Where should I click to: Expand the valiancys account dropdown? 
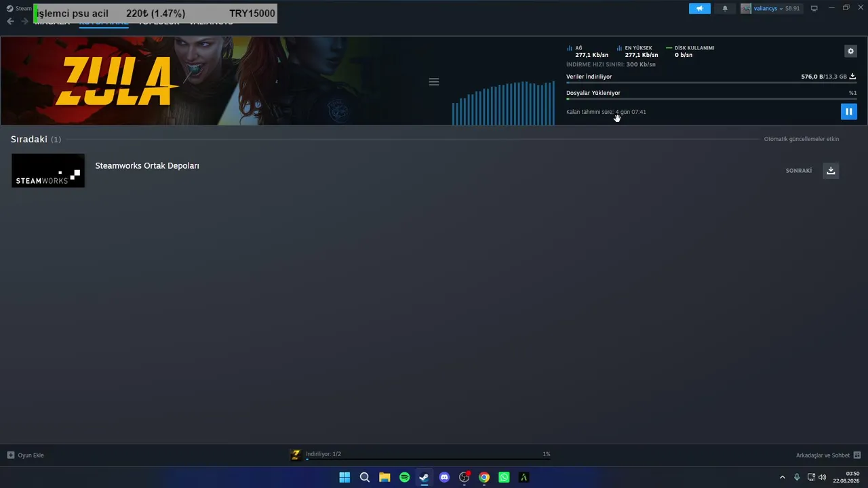768,8
